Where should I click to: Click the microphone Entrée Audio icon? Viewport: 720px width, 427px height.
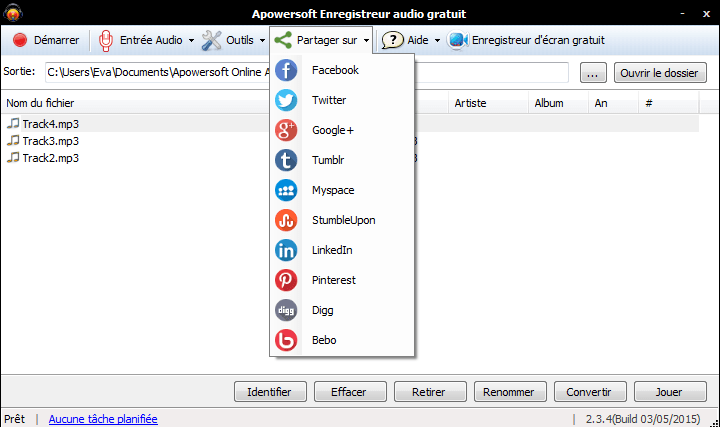pos(106,40)
